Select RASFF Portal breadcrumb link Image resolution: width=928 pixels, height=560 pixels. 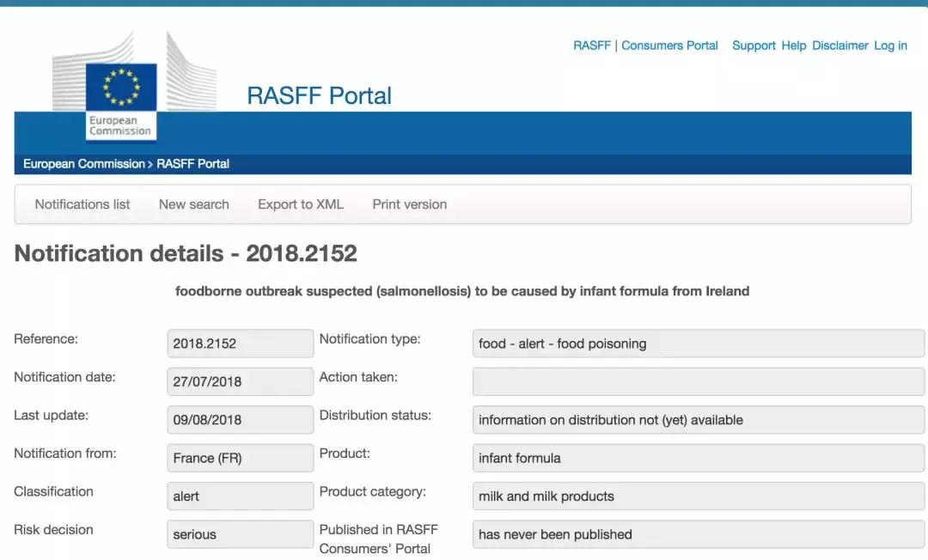point(192,164)
